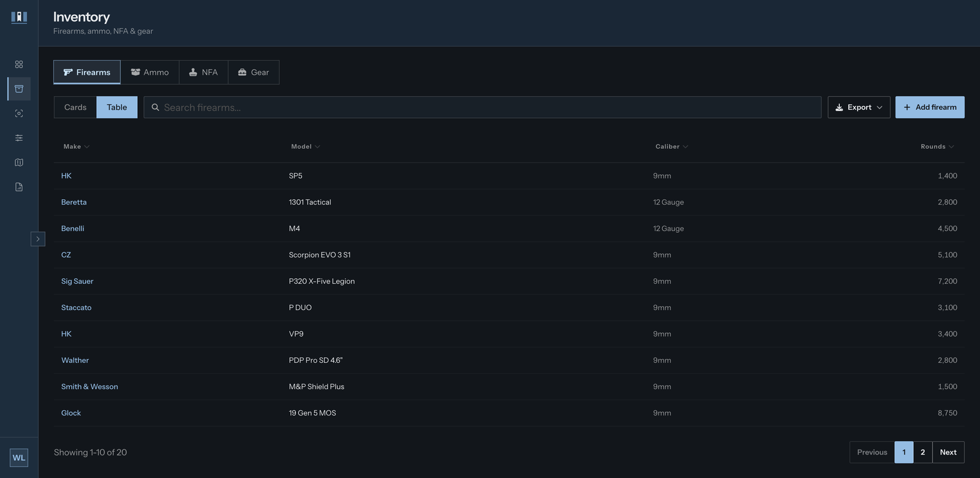This screenshot has height=478, width=980.
Task: Click the inventory archive box sidebar icon
Action: coord(19,89)
